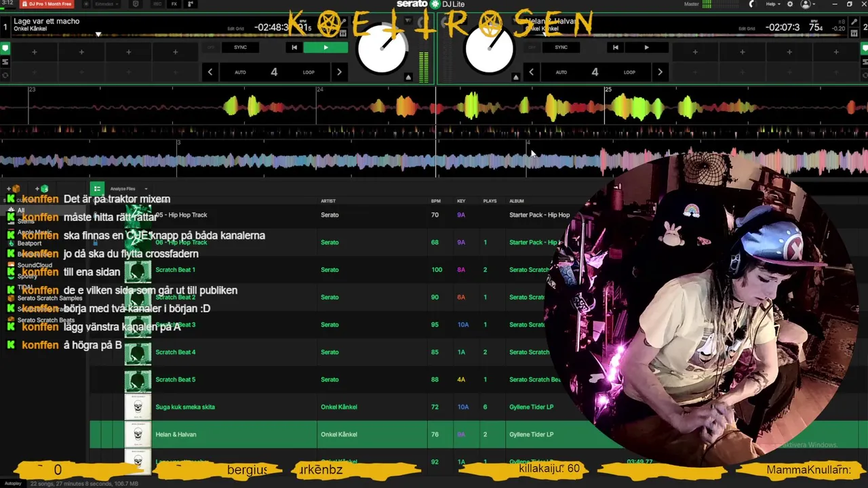Double the right deck loop size
Image resolution: width=868 pixels, height=488 pixels.
[x=660, y=72]
